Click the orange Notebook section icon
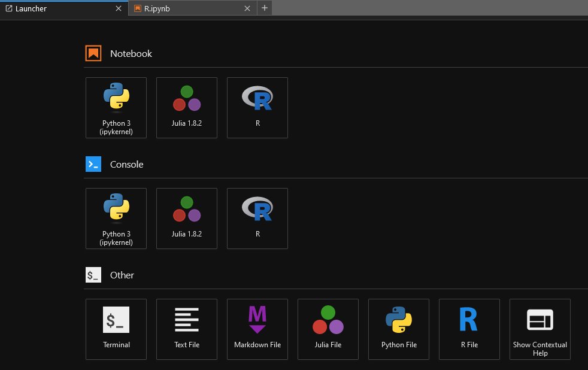This screenshot has height=370, width=588. click(93, 53)
